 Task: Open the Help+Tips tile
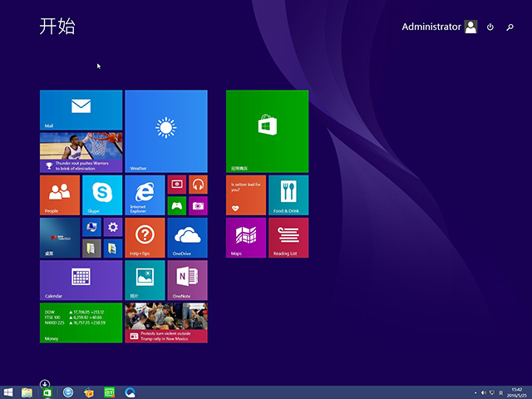click(145, 238)
